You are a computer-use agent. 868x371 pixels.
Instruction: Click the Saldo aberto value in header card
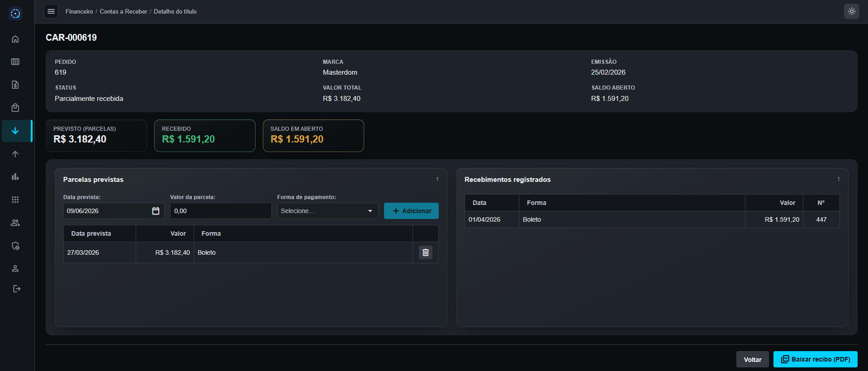point(610,99)
